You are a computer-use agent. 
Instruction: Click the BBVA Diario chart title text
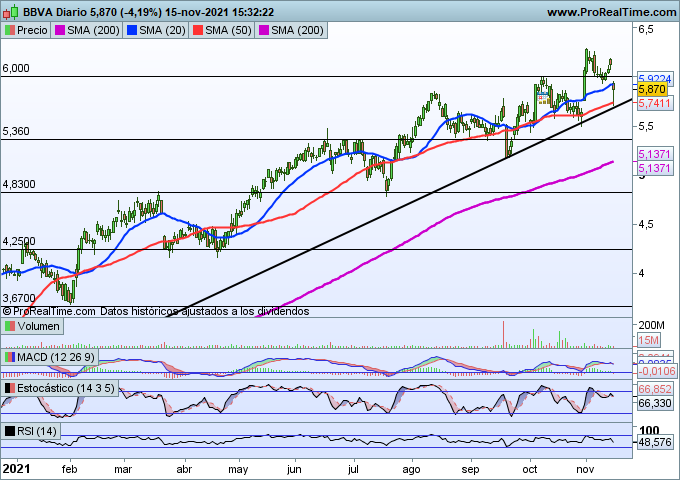pyautogui.click(x=149, y=12)
